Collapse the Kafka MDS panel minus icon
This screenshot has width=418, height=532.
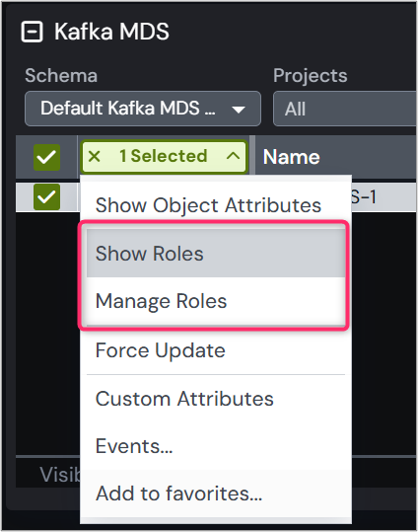click(32, 32)
